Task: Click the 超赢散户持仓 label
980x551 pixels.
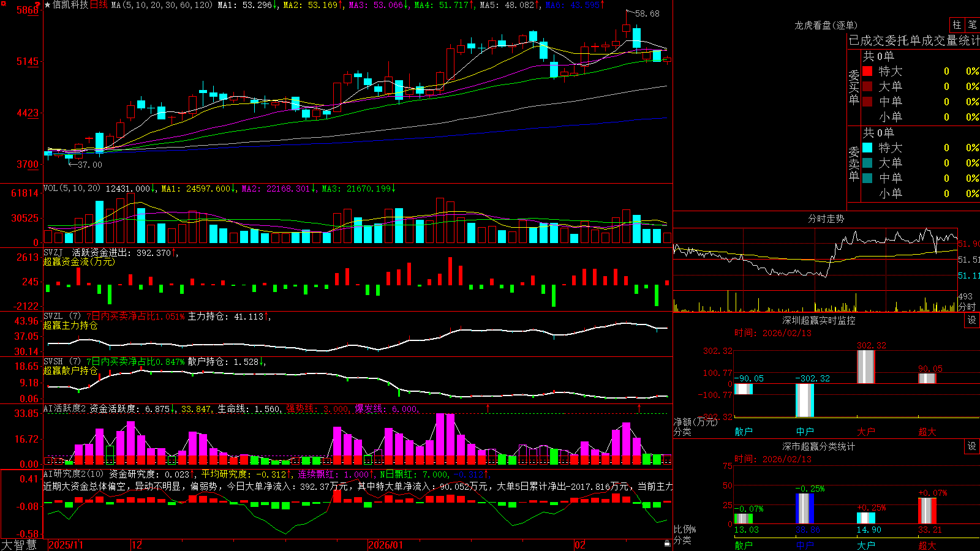Action: coord(70,370)
